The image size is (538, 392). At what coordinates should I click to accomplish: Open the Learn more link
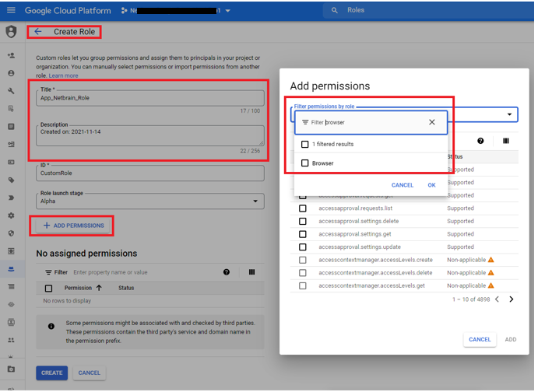[x=64, y=75]
